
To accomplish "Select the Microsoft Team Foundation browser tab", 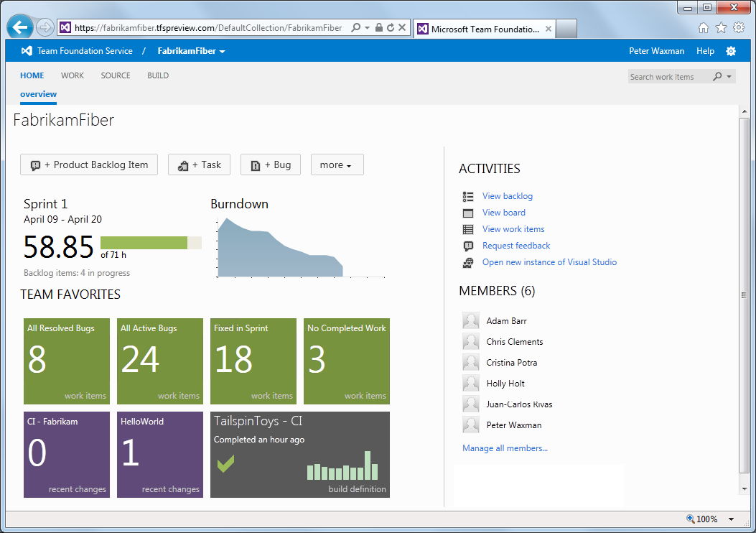I will click(484, 29).
